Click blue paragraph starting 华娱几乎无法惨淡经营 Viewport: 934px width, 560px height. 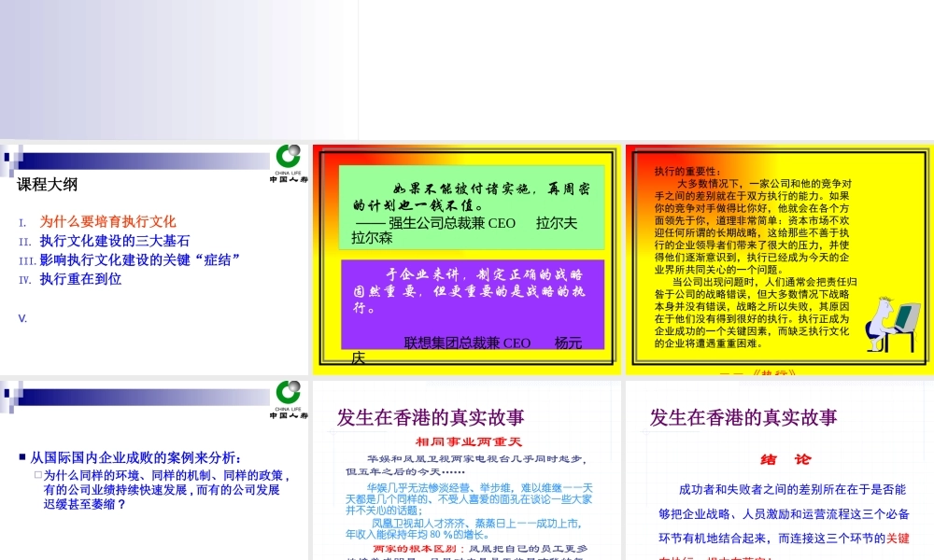pos(470,498)
